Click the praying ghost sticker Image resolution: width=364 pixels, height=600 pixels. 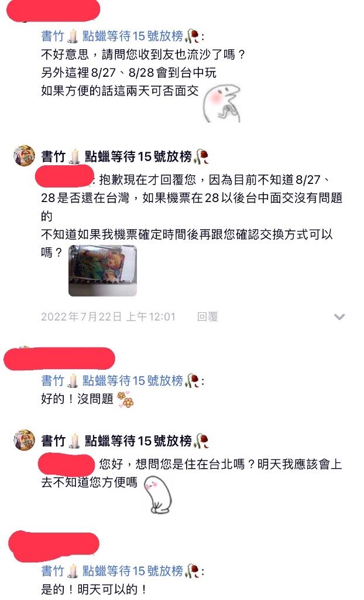click(222, 104)
